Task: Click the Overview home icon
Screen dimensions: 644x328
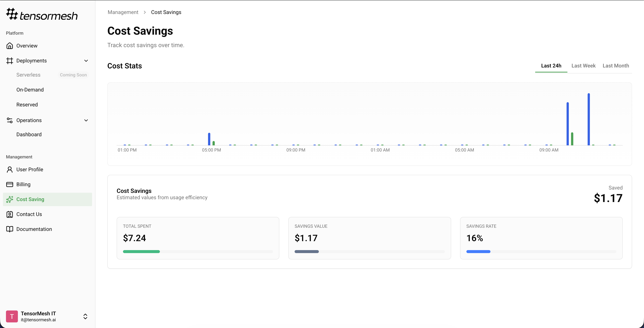Action: point(10,46)
